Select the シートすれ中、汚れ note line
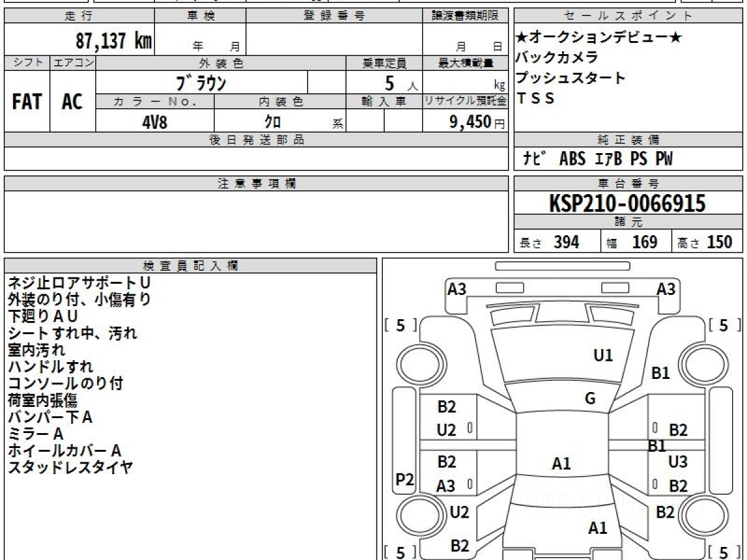This screenshot has width=747, height=560. pos(72,334)
